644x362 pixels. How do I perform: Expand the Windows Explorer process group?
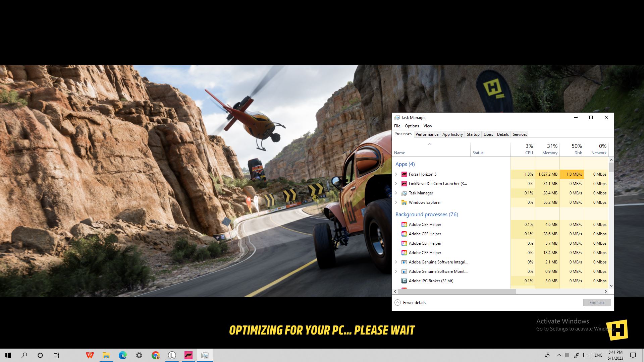(396, 202)
